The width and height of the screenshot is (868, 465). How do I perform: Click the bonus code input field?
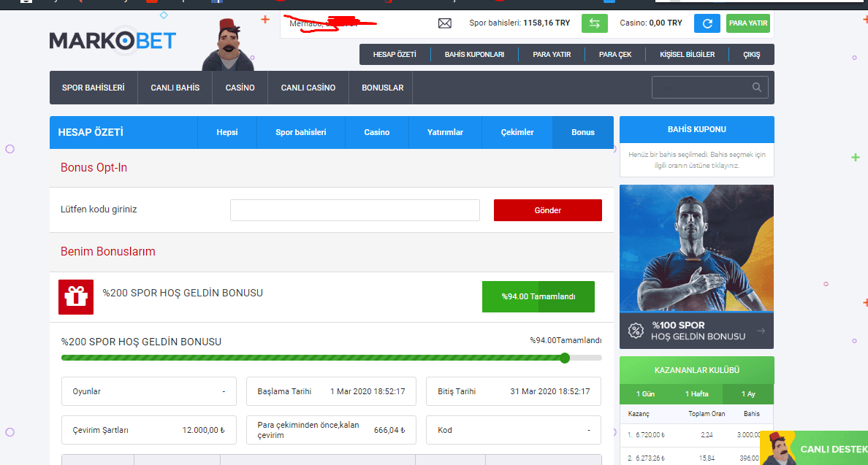point(355,210)
